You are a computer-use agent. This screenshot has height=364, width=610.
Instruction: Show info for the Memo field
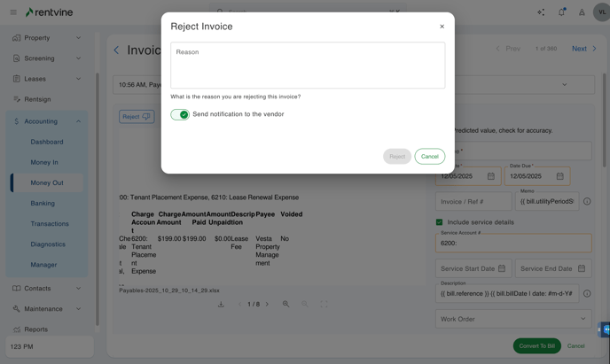587,201
